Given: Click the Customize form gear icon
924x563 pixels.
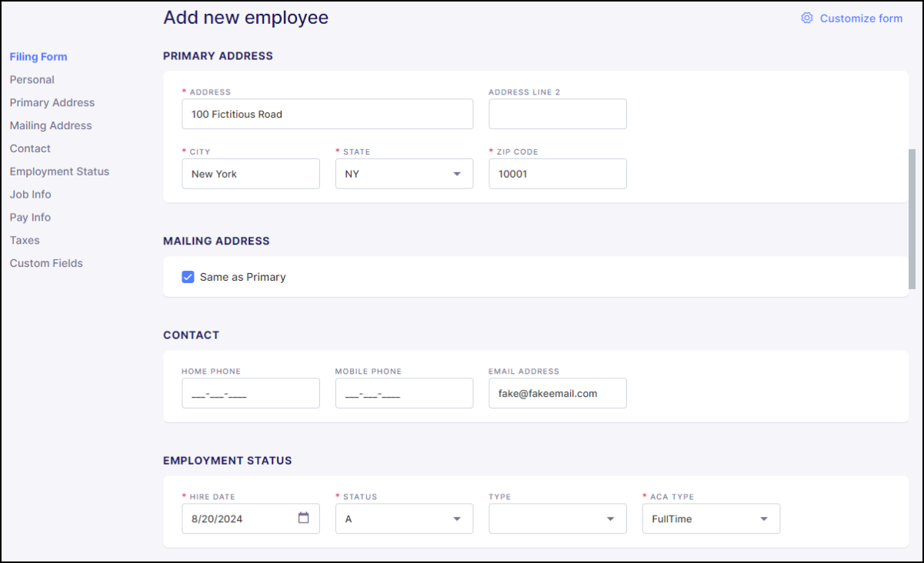Looking at the screenshot, I should [806, 18].
